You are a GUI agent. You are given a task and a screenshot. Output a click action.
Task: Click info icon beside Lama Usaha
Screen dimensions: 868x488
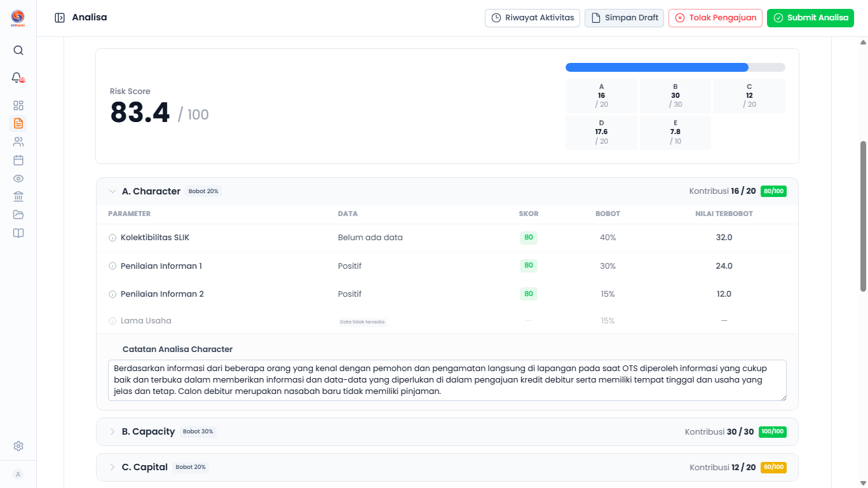pyautogui.click(x=112, y=321)
